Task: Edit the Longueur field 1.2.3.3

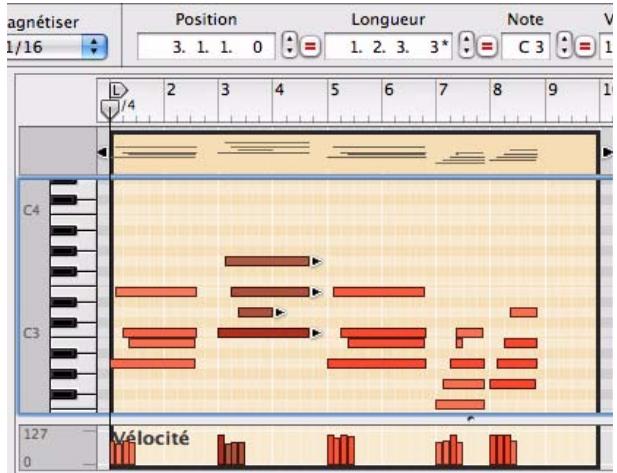Action: click(388, 47)
